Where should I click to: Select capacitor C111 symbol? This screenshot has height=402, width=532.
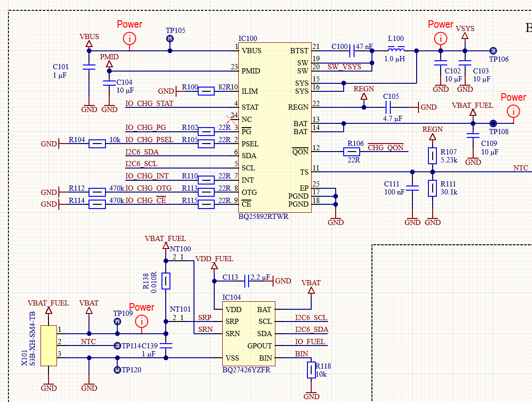[412, 188]
